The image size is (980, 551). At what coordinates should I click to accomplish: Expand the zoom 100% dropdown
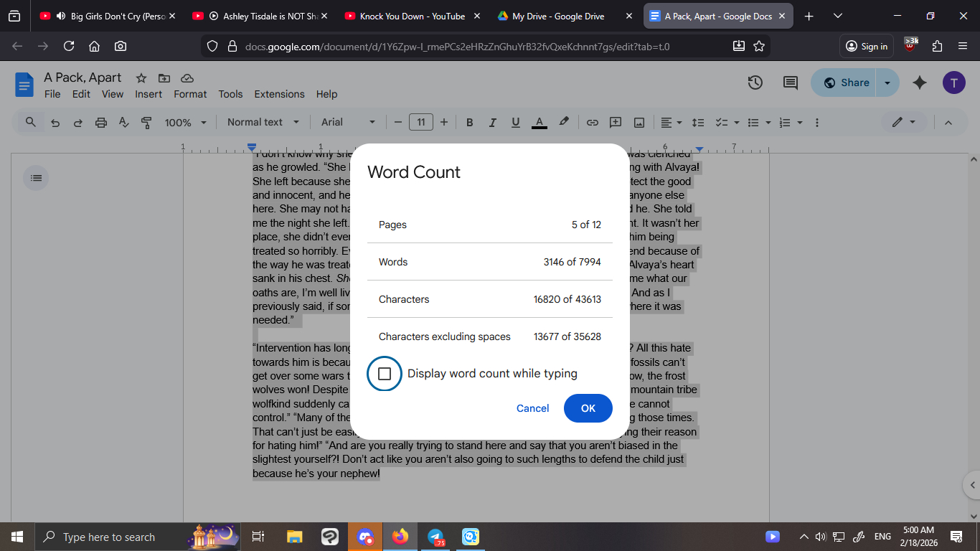(185, 123)
